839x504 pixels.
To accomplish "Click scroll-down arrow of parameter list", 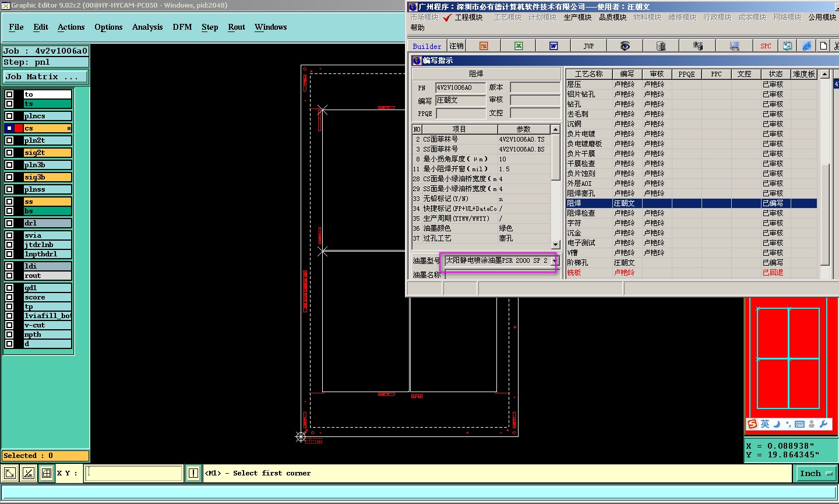I will pos(555,245).
